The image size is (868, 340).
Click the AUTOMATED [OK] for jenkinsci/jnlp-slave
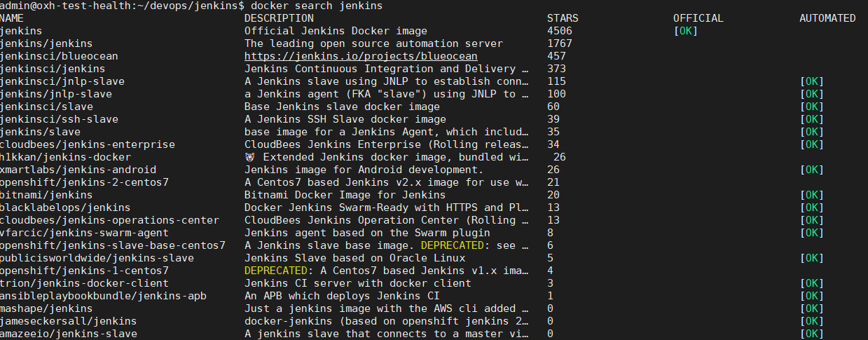[812, 81]
